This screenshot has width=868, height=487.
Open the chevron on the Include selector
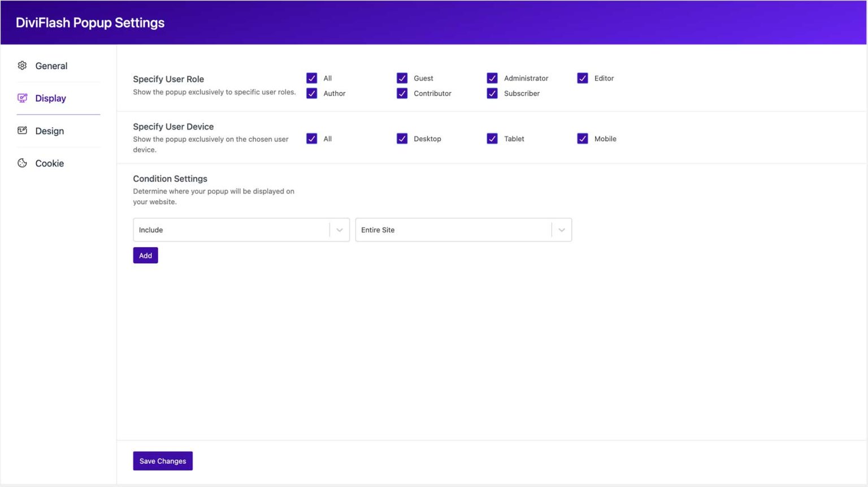pyautogui.click(x=339, y=230)
